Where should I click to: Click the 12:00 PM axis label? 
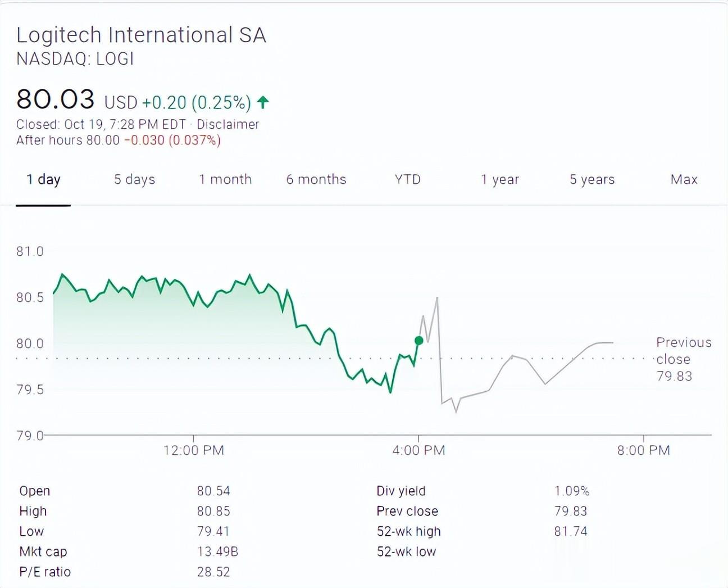coord(194,450)
